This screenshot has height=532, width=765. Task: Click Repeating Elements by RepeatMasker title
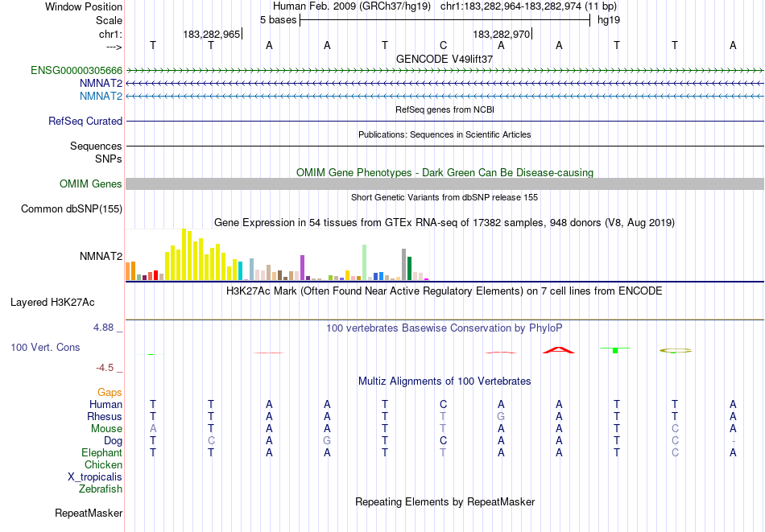pos(445,501)
